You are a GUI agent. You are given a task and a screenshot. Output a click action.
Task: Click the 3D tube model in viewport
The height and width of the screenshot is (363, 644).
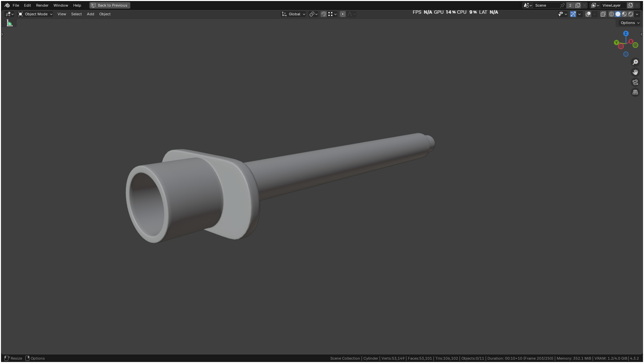pos(280,188)
